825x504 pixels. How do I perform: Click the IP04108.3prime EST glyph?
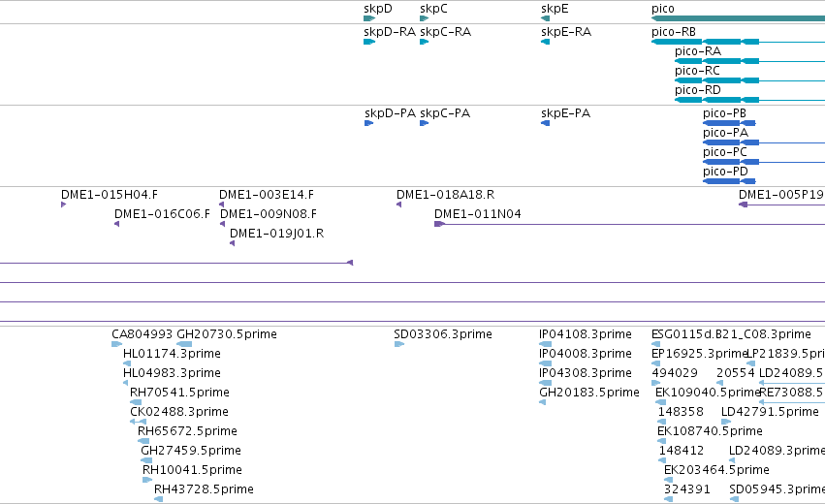[x=546, y=344]
